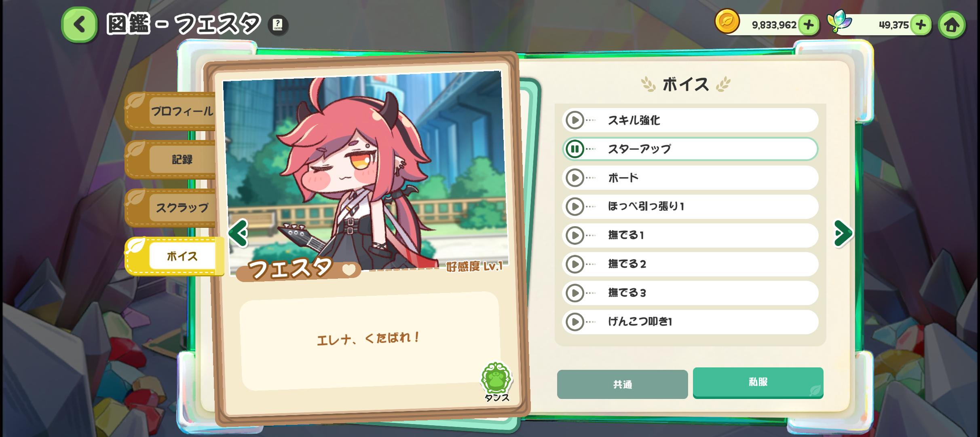This screenshot has height=437, width=980.
Task: Play the ボード voice clip
Action: [574, 178]
